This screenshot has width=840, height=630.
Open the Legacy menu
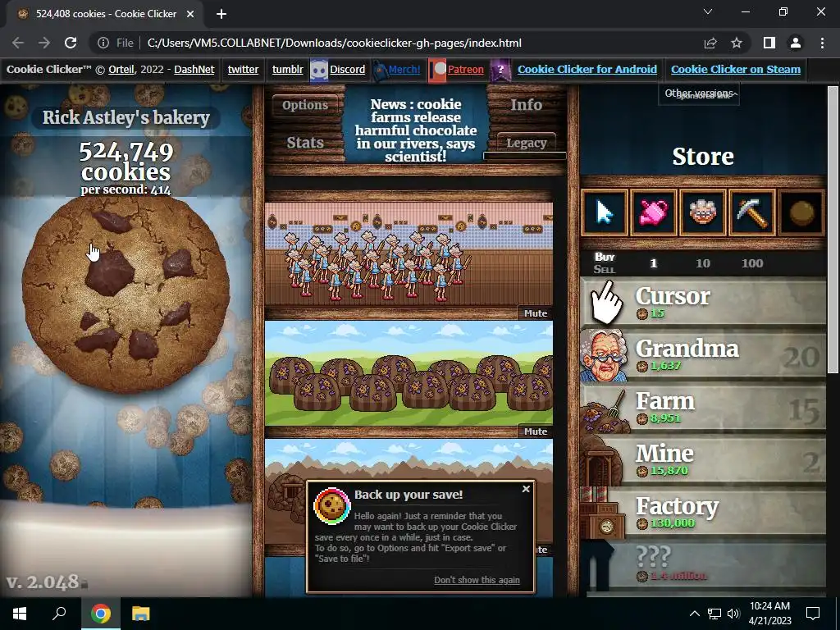click(x=526, y=143)
